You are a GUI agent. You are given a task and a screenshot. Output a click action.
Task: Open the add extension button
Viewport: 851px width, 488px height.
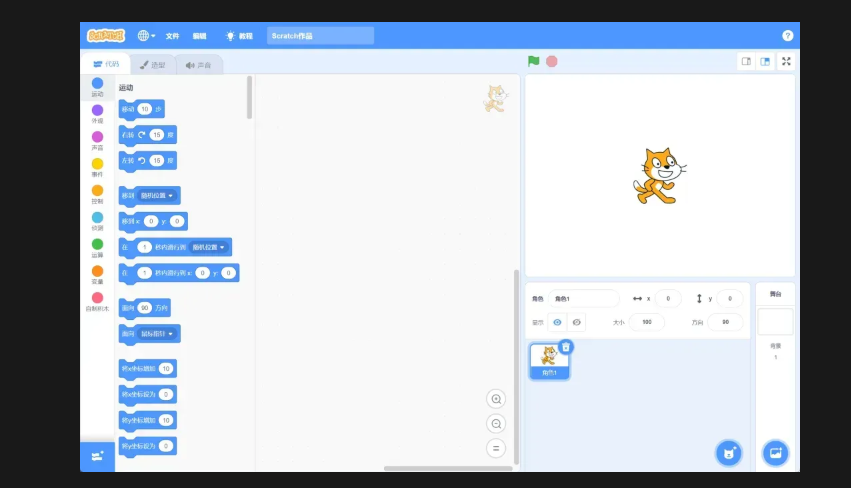click(x=97, y=456)
